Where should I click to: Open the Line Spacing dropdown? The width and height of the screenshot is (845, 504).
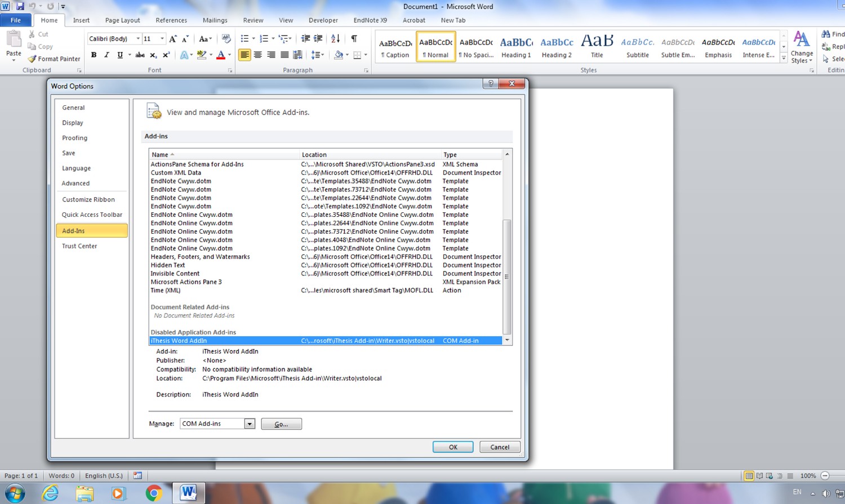317,55
